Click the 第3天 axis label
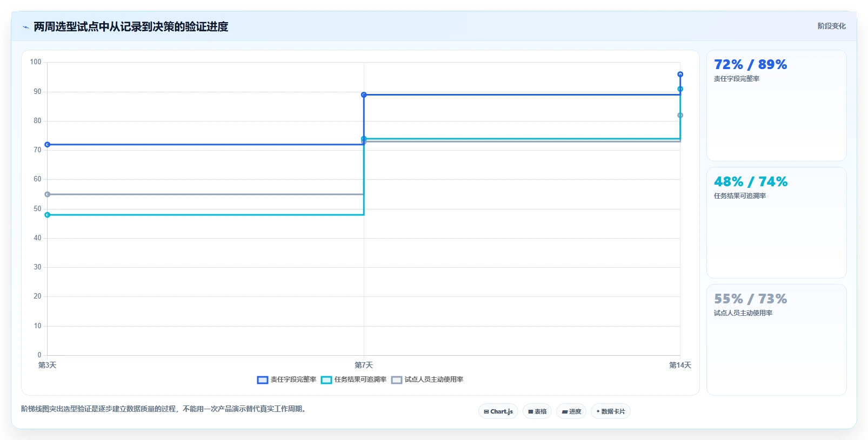868x440 pixels. point(48,365)
